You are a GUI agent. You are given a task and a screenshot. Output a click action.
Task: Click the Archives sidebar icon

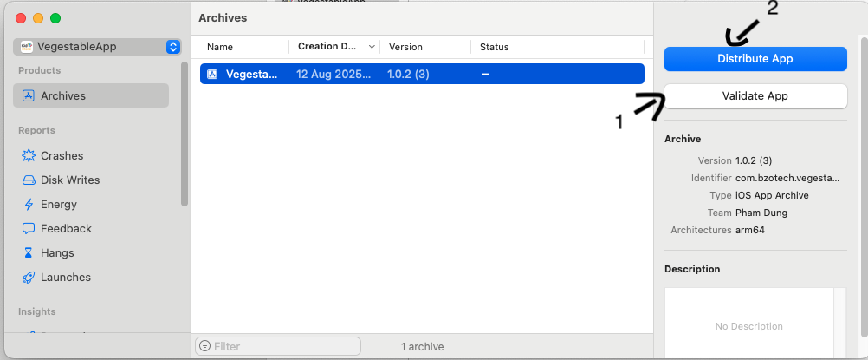click(x=29, y=95)
